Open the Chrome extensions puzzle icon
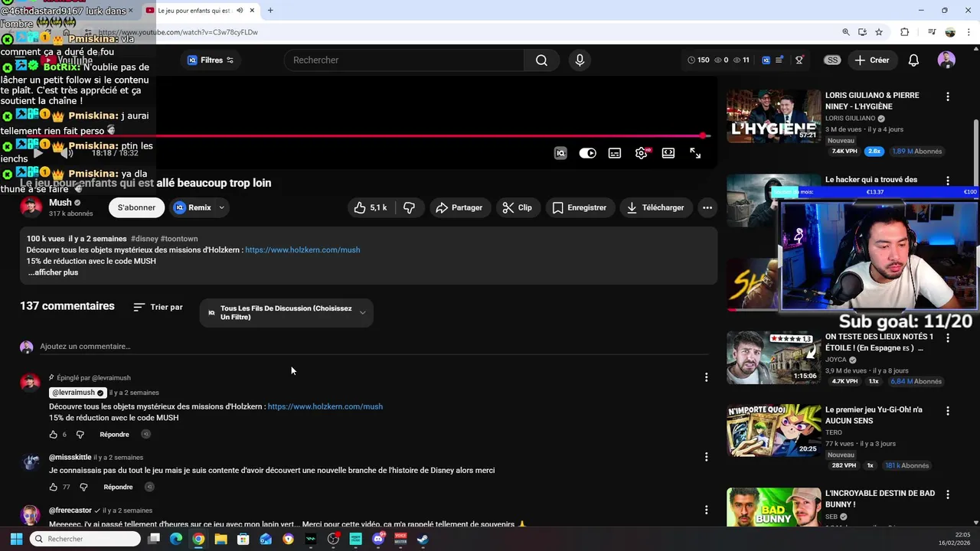980x551 pixels. point(904,32)
